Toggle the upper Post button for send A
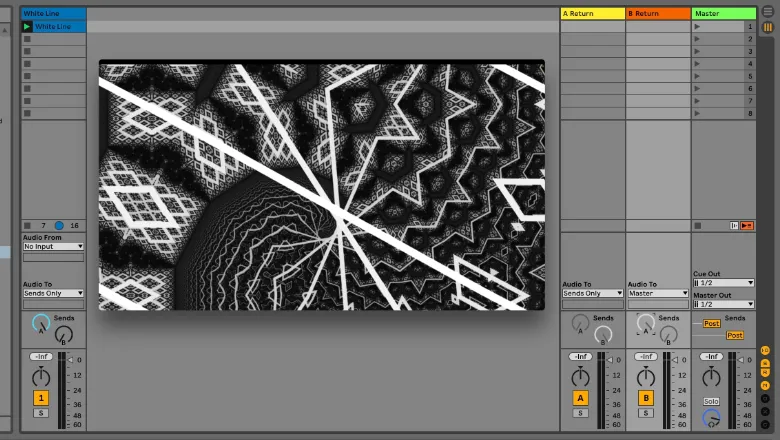 [x=712, y=324]
